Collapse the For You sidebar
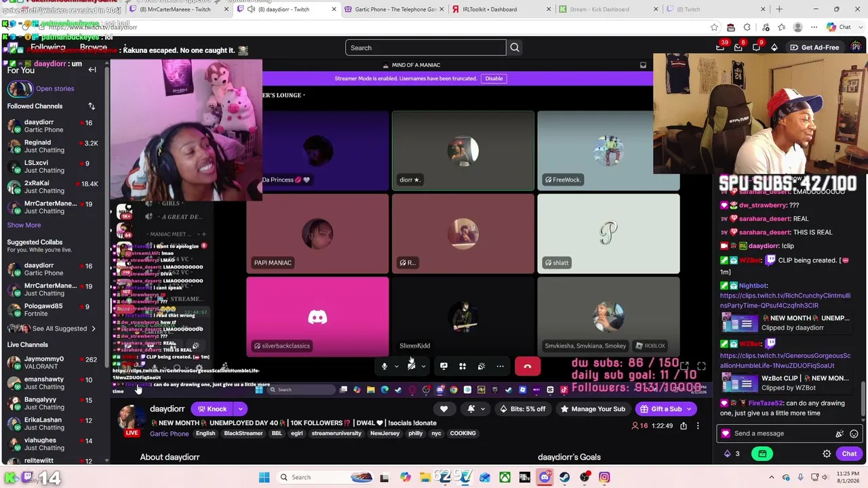868x488 pixels. [92, 70]
